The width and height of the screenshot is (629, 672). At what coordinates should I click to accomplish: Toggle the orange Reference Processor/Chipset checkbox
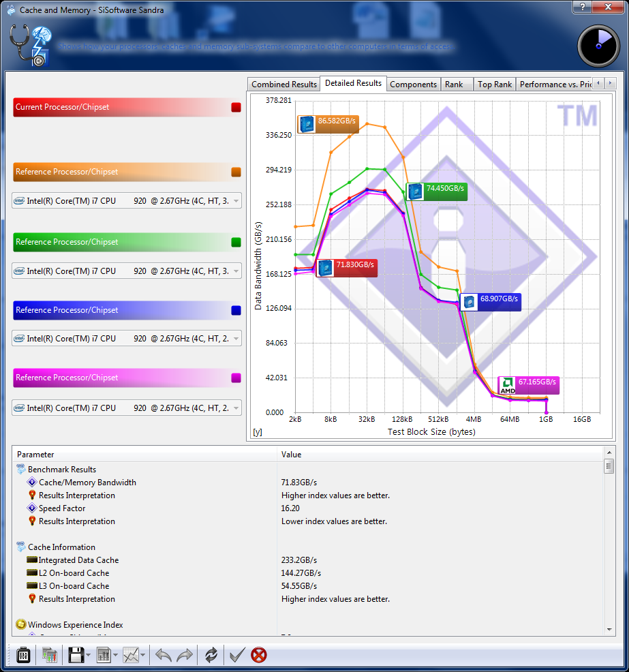[x=236, y=172]
